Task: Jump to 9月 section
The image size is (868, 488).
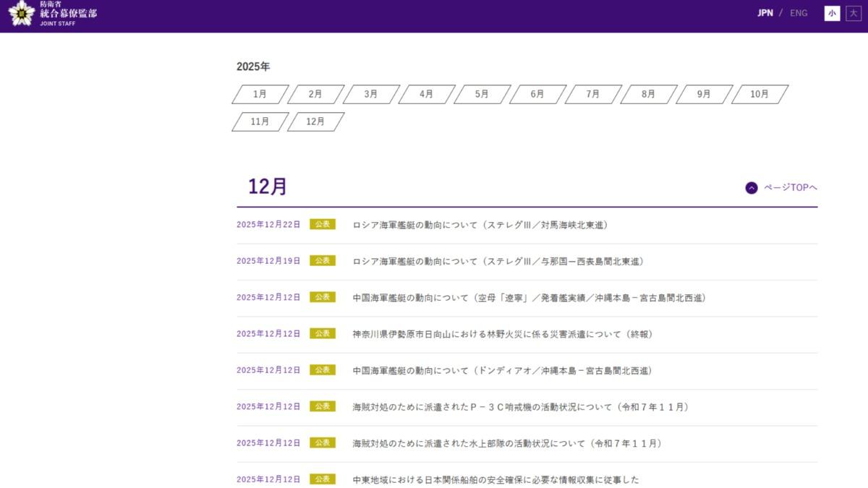Action: click(x=704, y=94)
